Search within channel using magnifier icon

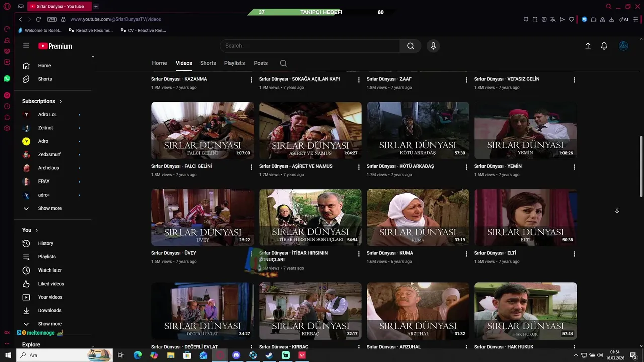coord(283,63)
